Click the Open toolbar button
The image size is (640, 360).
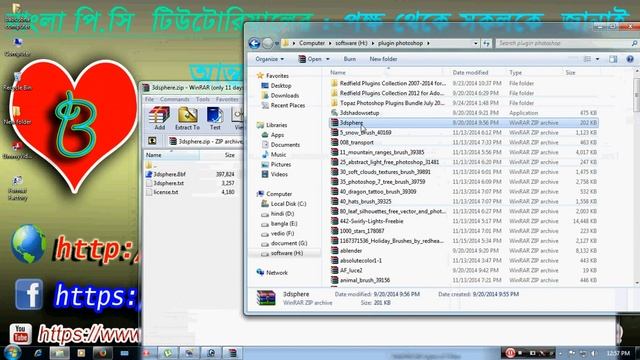point(310,59)
